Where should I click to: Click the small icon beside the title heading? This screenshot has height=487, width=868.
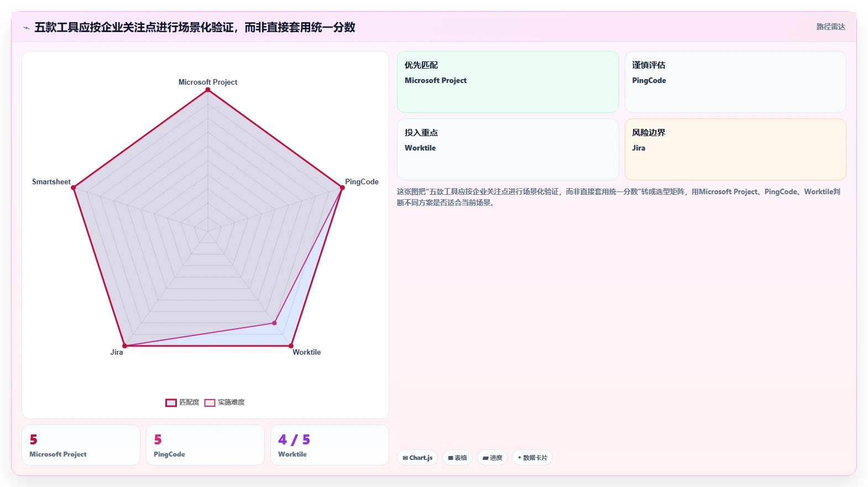point(26,28)
